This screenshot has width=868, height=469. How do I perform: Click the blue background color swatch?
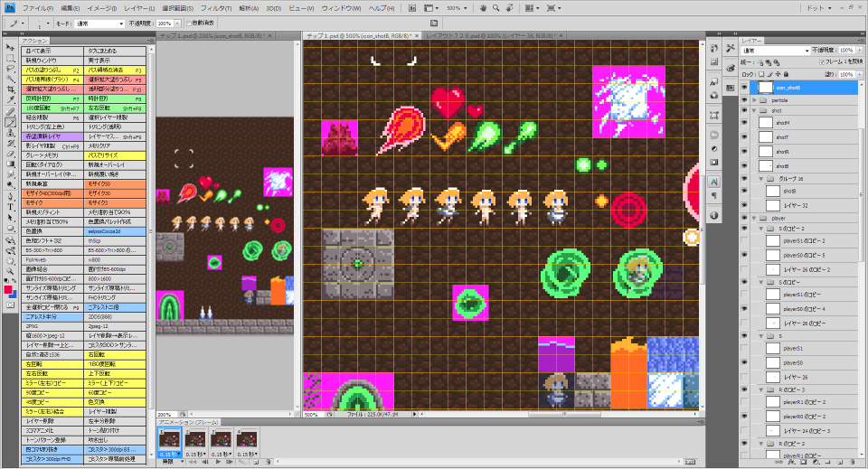click(x=14, y=295)
